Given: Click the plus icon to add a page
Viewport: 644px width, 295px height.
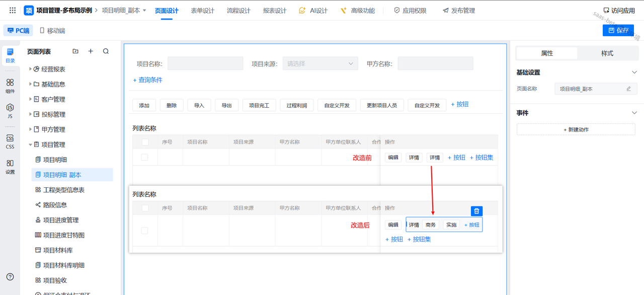Looking at the screenshot, I should 91,51.
